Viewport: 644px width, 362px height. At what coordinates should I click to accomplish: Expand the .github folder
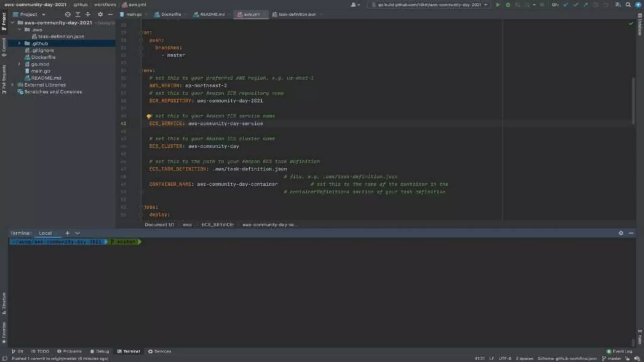coord(19,43)
